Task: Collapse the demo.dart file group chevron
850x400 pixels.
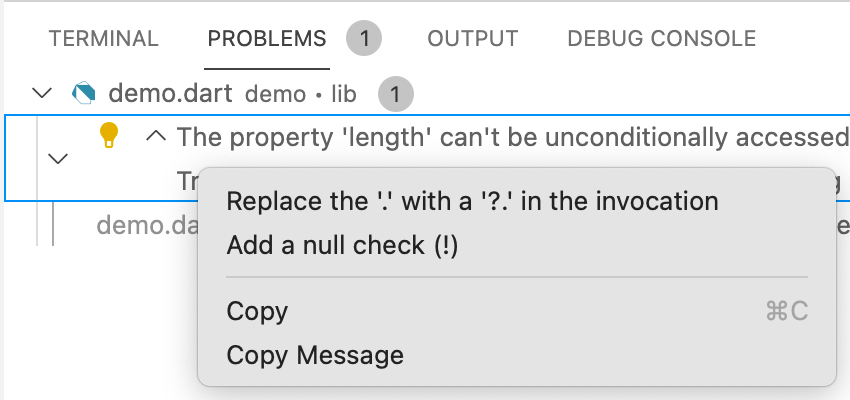Action: pyautogui.click(x=42, y=93)
